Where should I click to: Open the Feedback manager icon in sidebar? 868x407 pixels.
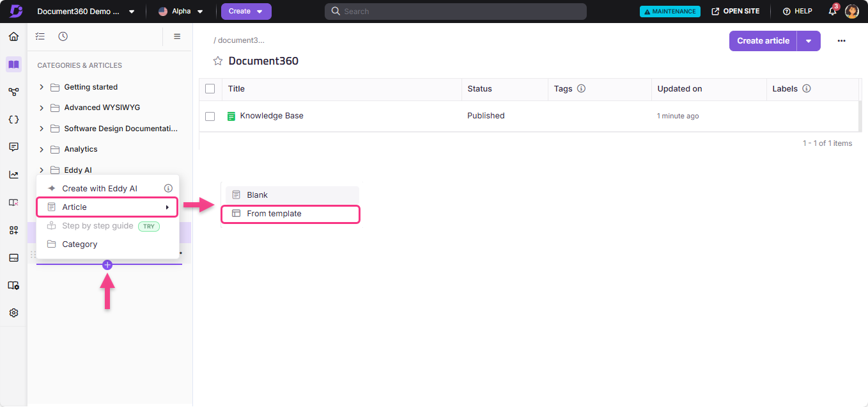tap(13, 147)
